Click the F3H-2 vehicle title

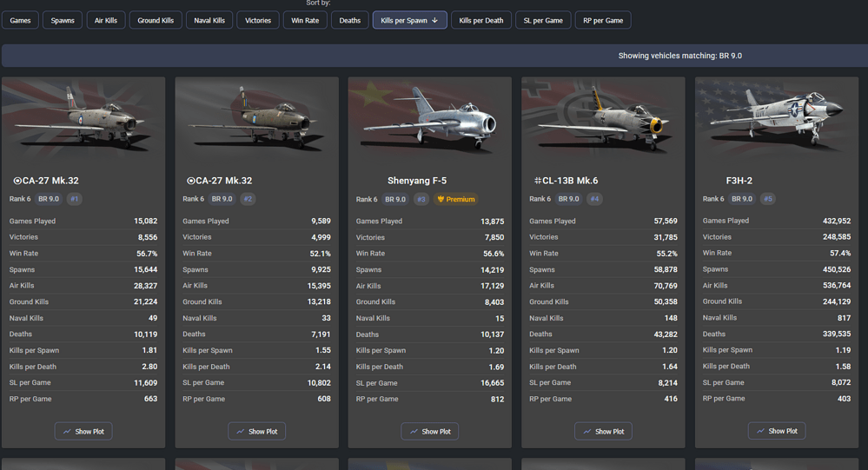(x=739, y=181)
